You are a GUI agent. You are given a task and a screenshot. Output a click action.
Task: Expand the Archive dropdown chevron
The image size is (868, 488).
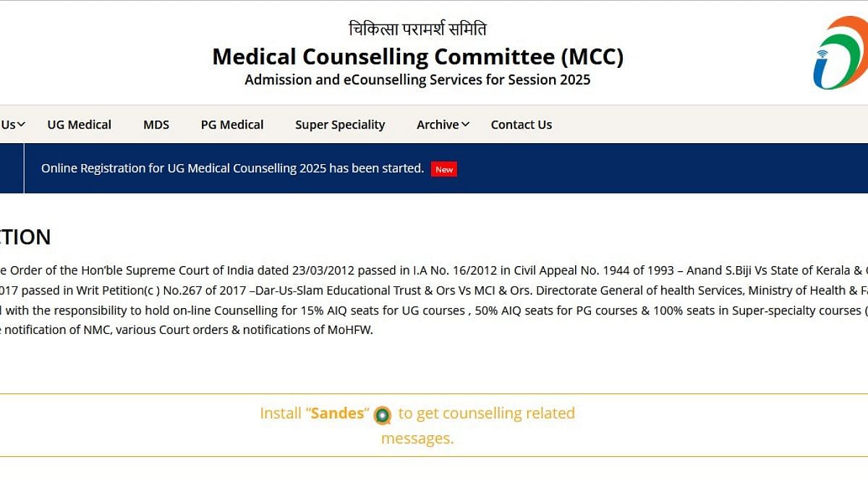465,124
